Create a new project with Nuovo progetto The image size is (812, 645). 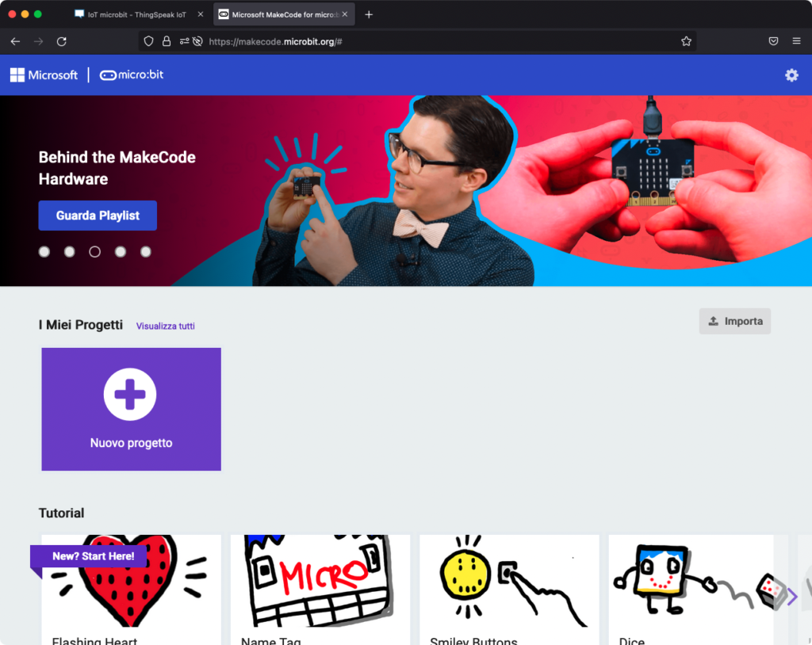pos(131,409)
